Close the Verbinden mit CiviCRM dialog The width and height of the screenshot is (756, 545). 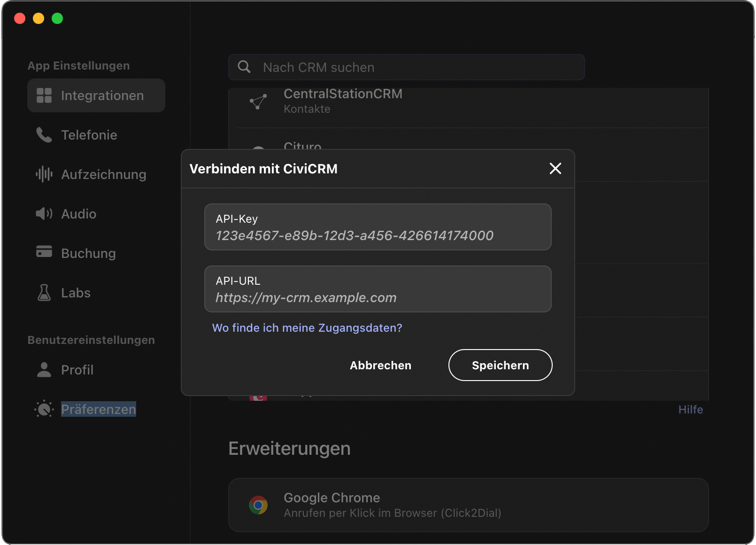(555, 169)
